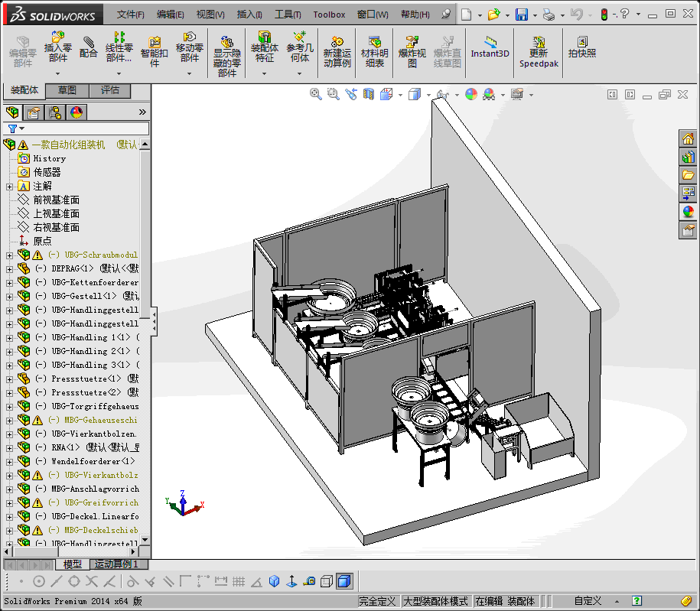Click the Save toolbar icon

tap(522, 15)
